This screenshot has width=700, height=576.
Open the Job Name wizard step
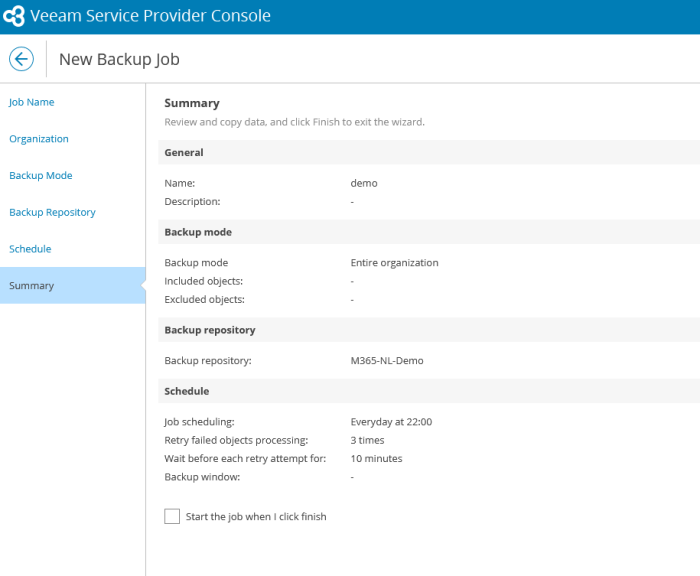[32, 102]
